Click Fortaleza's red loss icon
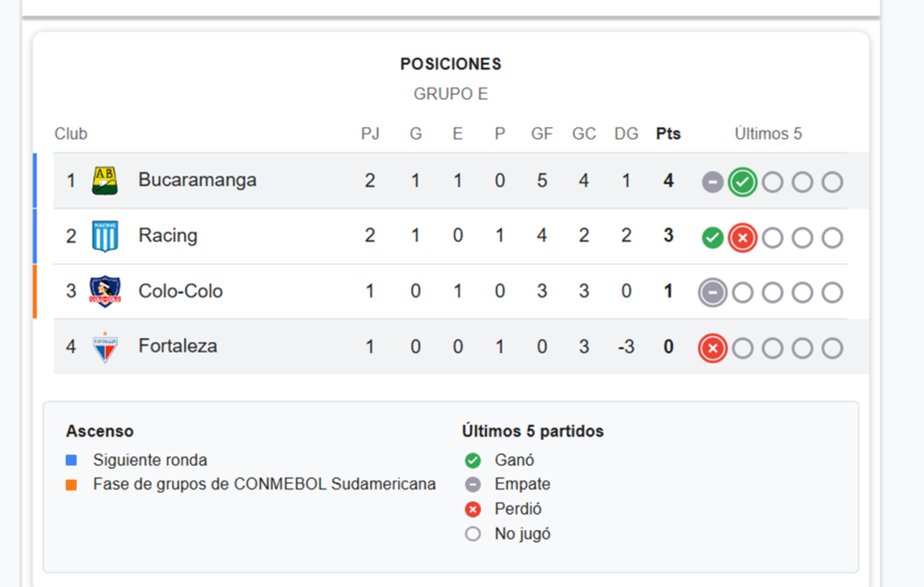The height and width of the screenshot is (587, 924). (713, 348)
